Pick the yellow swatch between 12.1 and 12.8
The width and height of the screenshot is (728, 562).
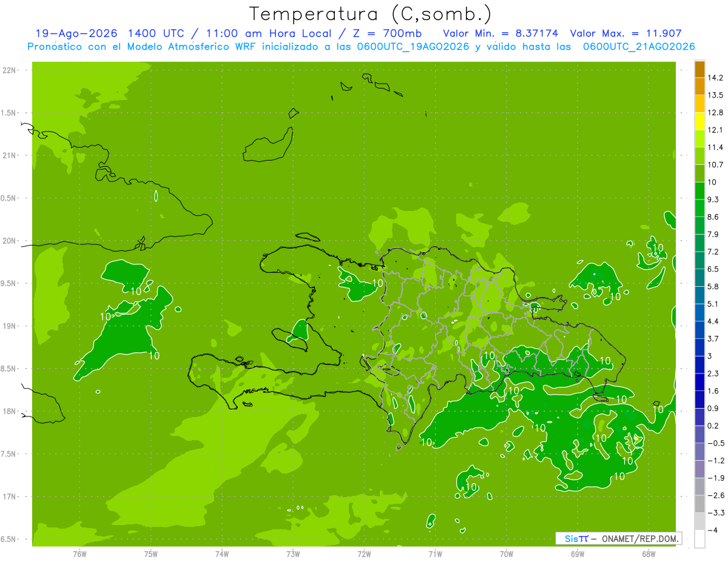[x=699, y=121]
